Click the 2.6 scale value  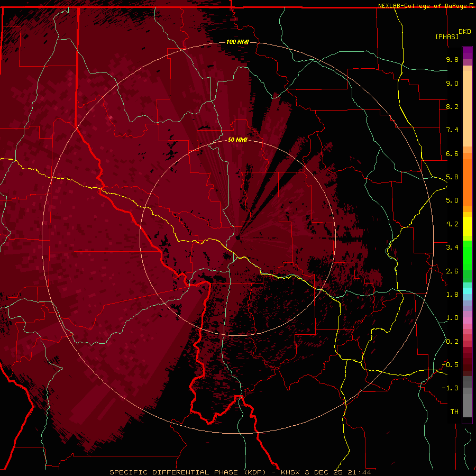pyautogui.click(x=452, y=271)
